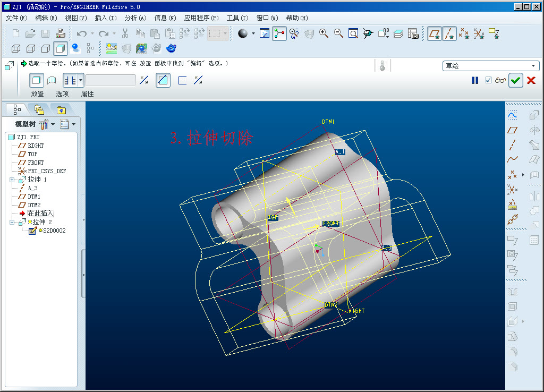The height and width of the screenshot is (392, 544).
Task: Click the zoom out magnifier
Action: (338, 33)
